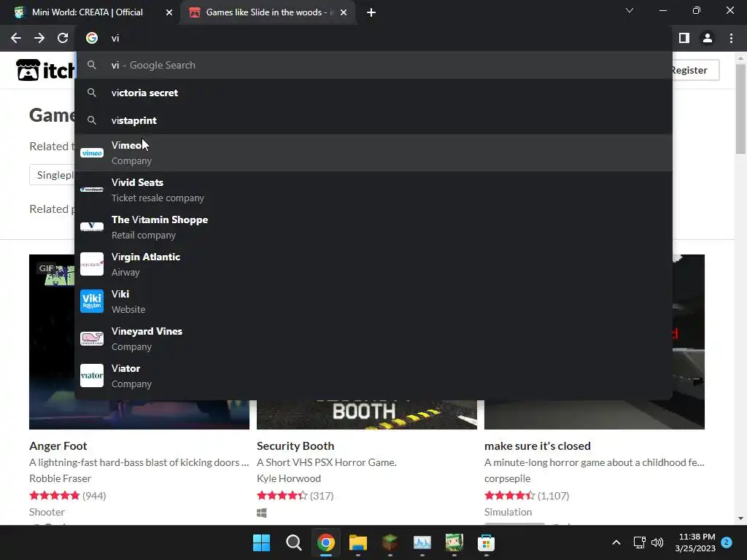
Task: Click the Register button
Action: tap(694, 70)
